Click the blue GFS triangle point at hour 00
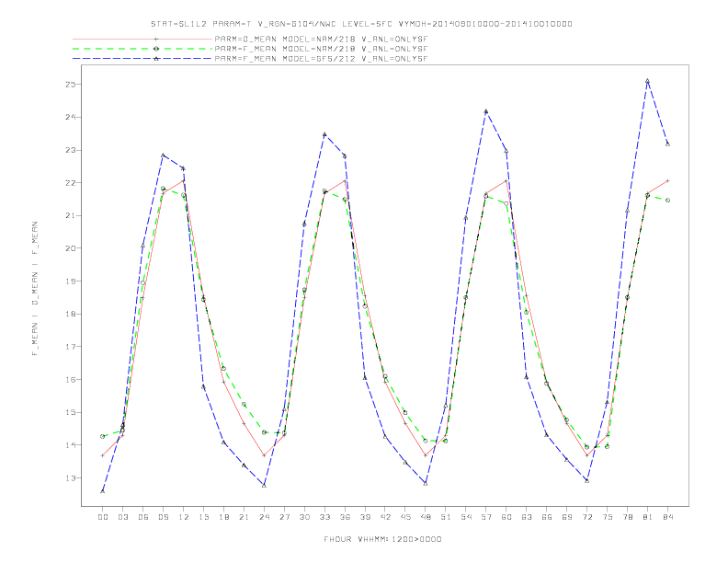The height and width of the screenshot is (563, 728). [103, 491]
